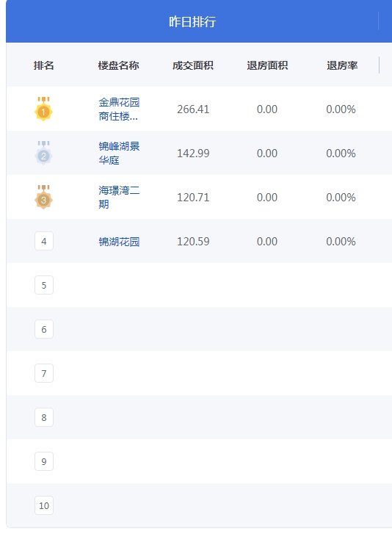Screen dimensions: 392x534
Task: Click 0.00 refund area for 海璟湾二期
Action: [267, 198]
